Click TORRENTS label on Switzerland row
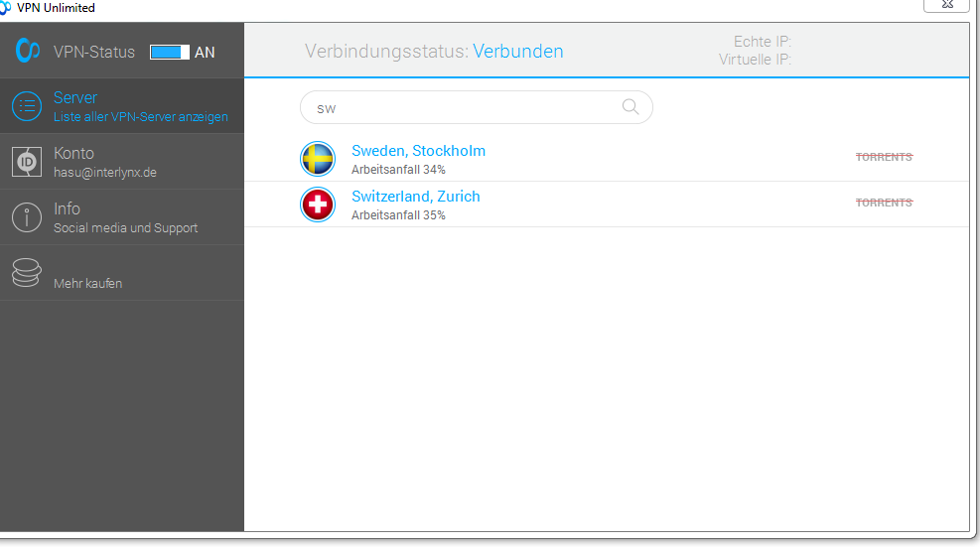This screenshot has height=547, width=980. pyautogui.click(x=884, y=203)
